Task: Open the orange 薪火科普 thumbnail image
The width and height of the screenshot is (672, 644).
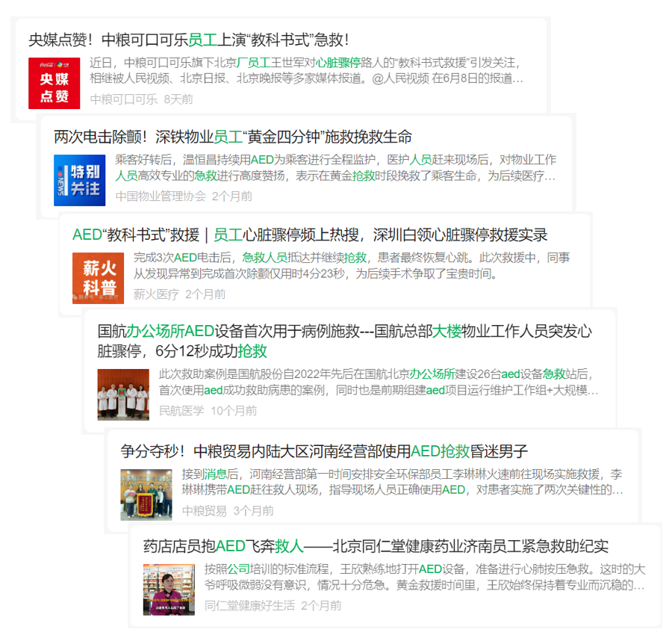Action: 98,278
